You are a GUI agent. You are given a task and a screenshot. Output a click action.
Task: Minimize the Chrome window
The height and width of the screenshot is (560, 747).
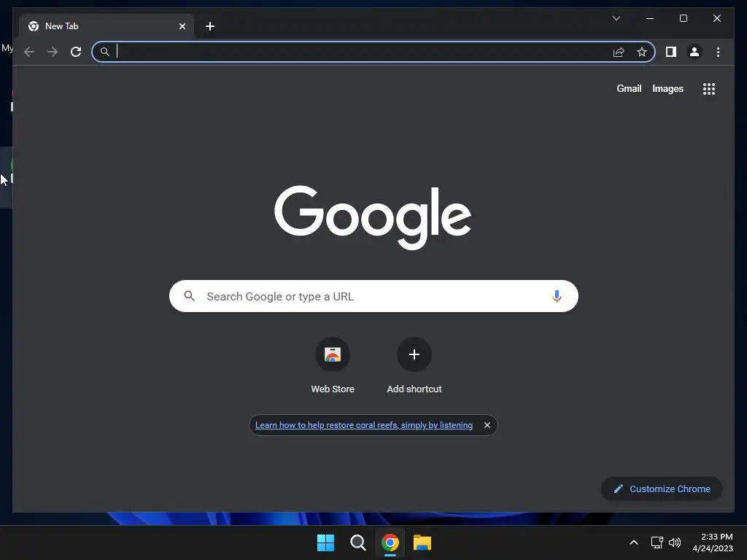(x=650, y=18)
